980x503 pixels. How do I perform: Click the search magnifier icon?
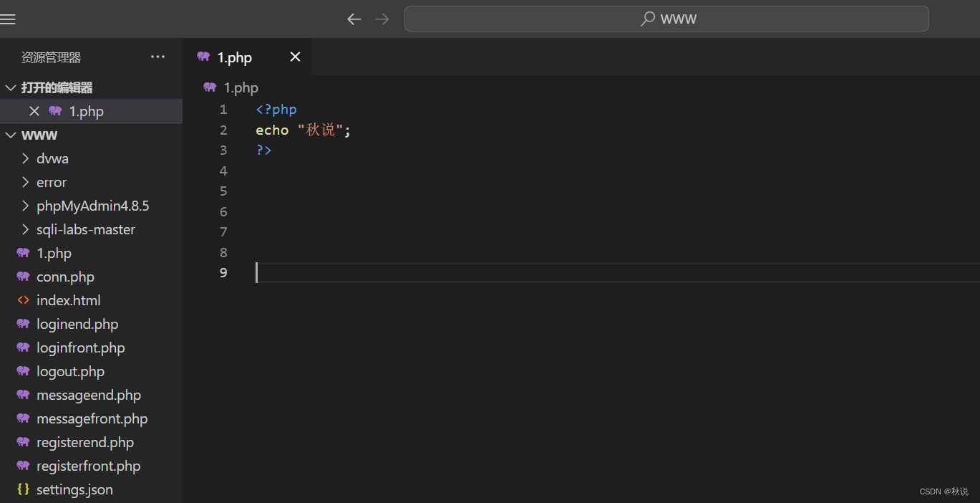pos(648,19)
